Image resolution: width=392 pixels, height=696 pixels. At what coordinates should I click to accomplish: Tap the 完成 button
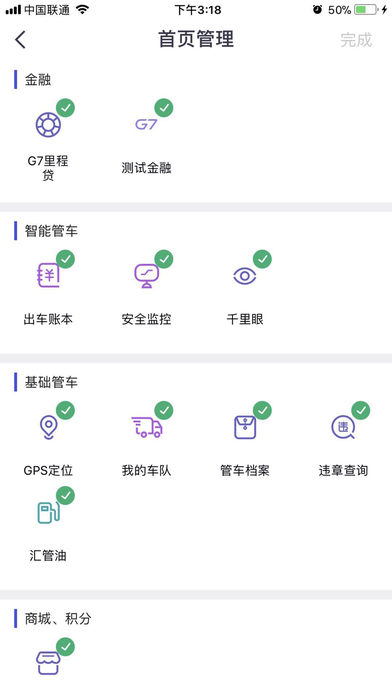coord(356,40)
